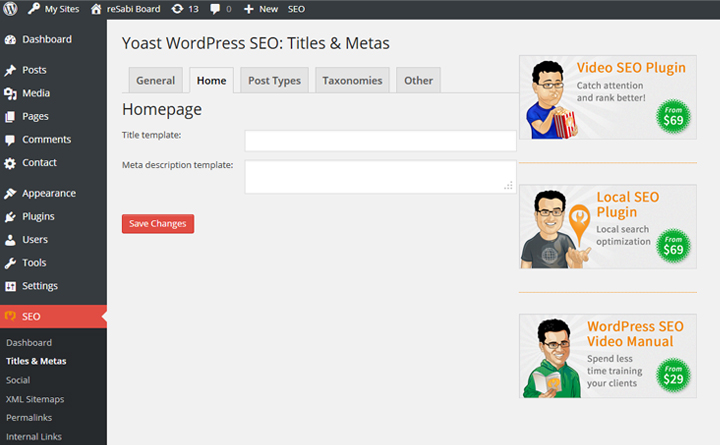Focus the Meta description template textarea
Viewport: 720px width, 445px height.
381,177
